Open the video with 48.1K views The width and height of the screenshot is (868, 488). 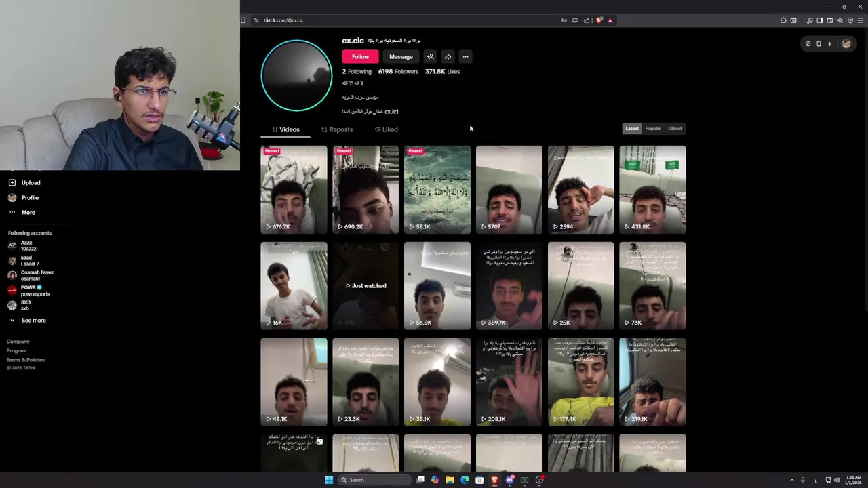coord(294,382)
